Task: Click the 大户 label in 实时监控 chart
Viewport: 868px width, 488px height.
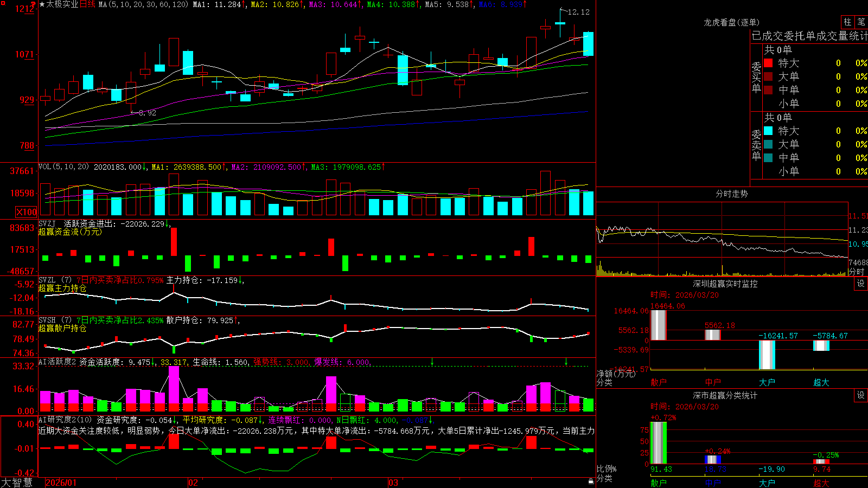Action: point(767,382)
